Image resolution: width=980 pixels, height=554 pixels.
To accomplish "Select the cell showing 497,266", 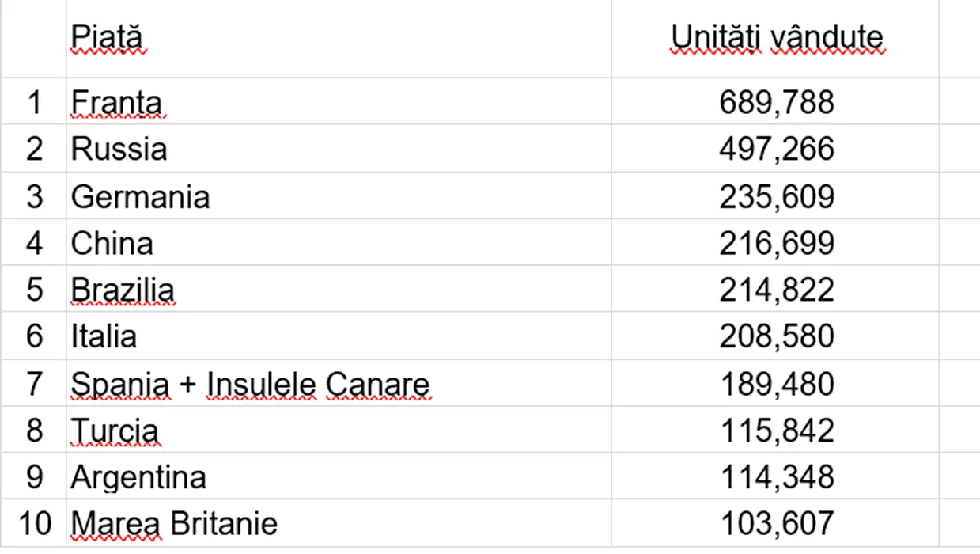I will coord(775,148).
